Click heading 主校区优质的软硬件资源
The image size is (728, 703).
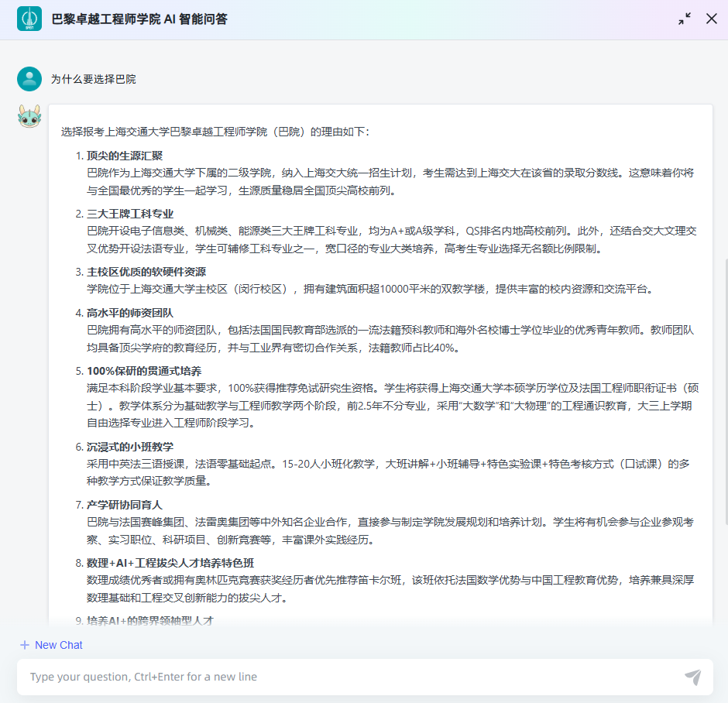point(146,272)
